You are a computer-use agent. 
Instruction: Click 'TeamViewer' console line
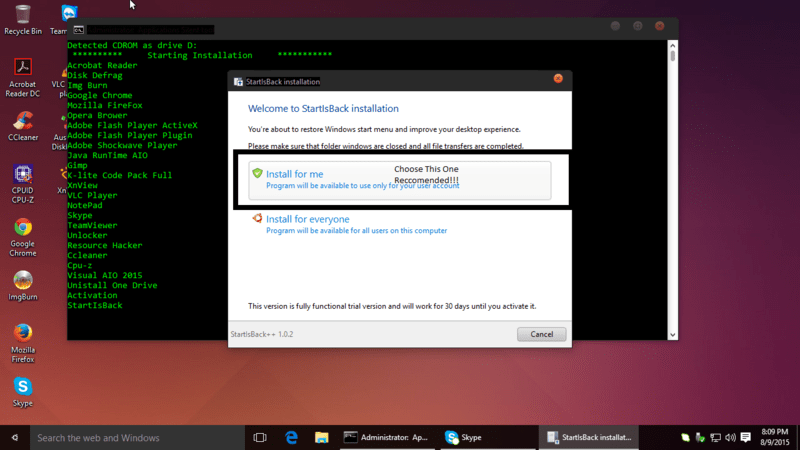click(x=92, y=225)
